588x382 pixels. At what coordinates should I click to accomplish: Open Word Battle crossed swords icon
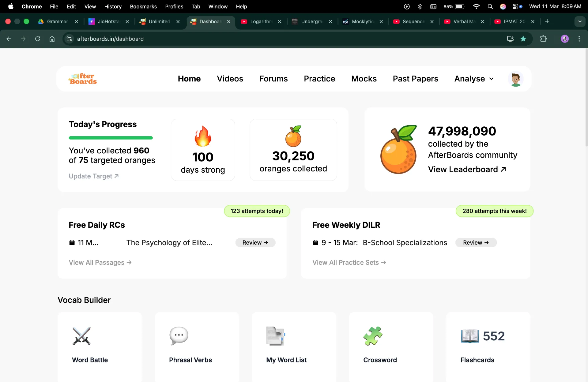tap(81, 336)
